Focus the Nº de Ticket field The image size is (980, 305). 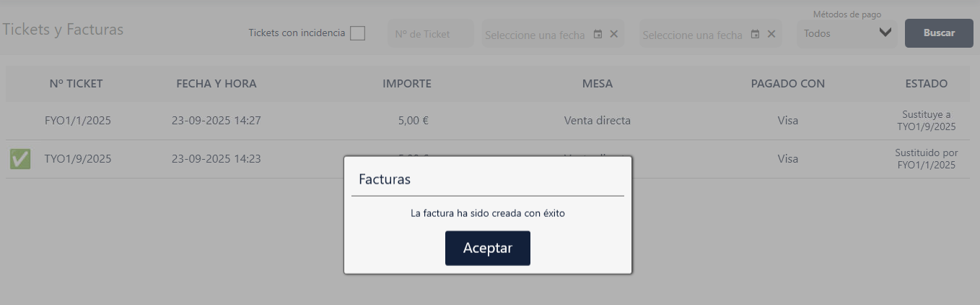tap(431, 34)
